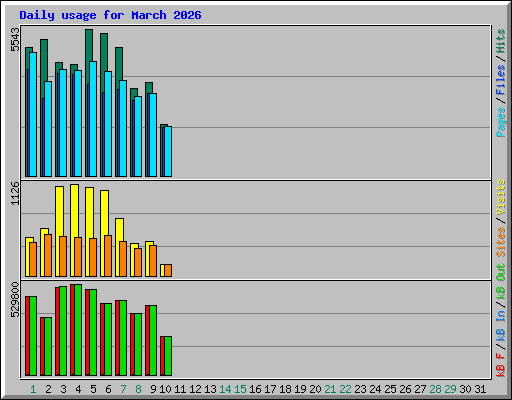512x400 pixels.
Task: Click the 1126 axis value
Action: (x=15, y=193)
